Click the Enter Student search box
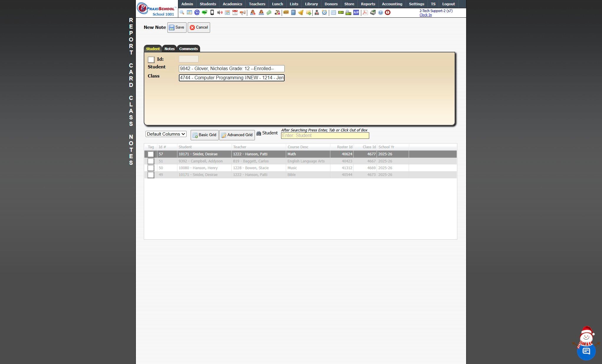The width and height of the screenshot is (602, 364). tap(325, 136)
